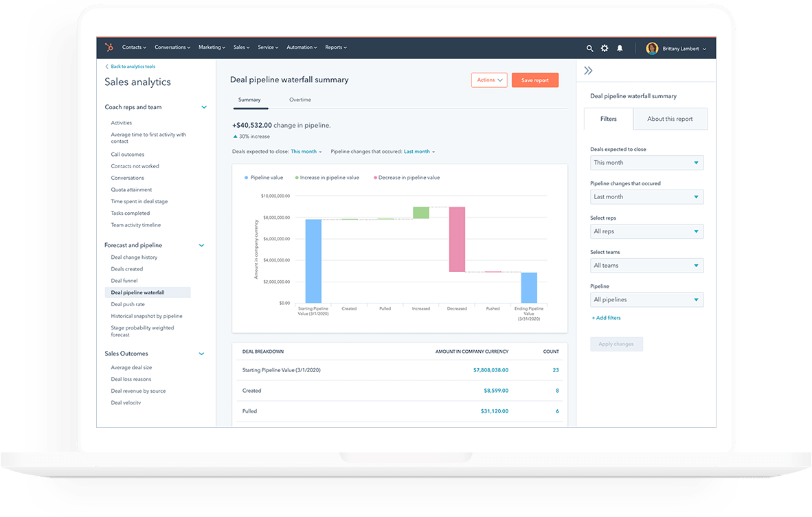This screenshot has width=812, height=517.
Task: View notifications via the bell icon
Action: (620, 48)
